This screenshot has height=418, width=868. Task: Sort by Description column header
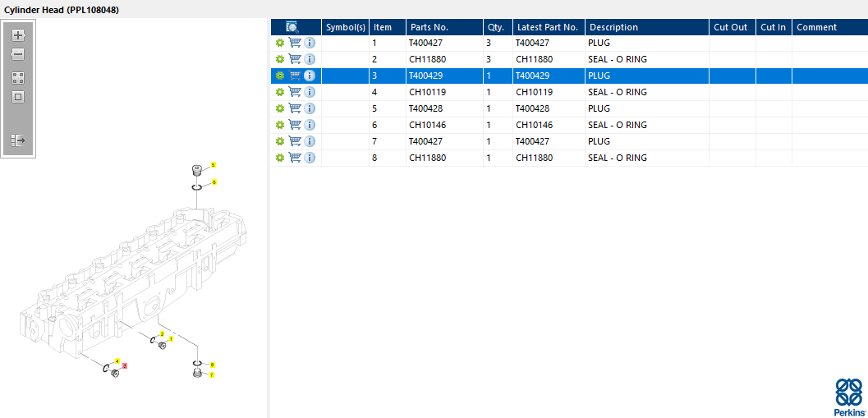(x=647, y=27)
